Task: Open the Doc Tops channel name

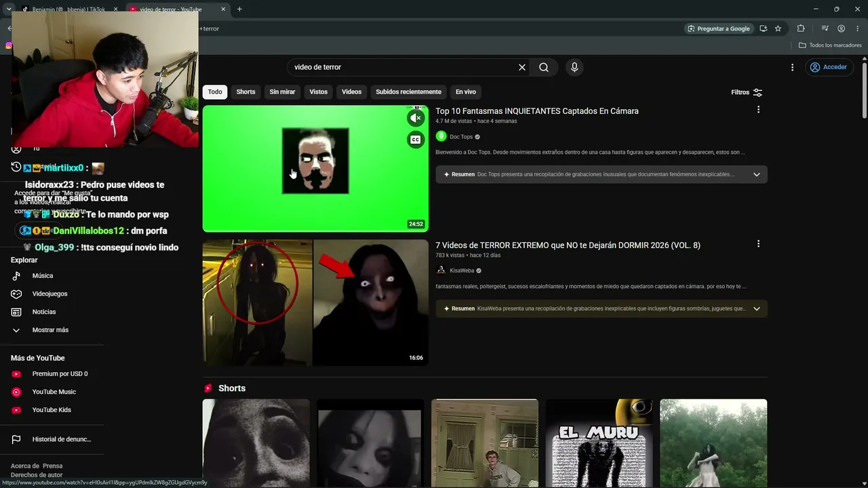Action: (461, 137)
